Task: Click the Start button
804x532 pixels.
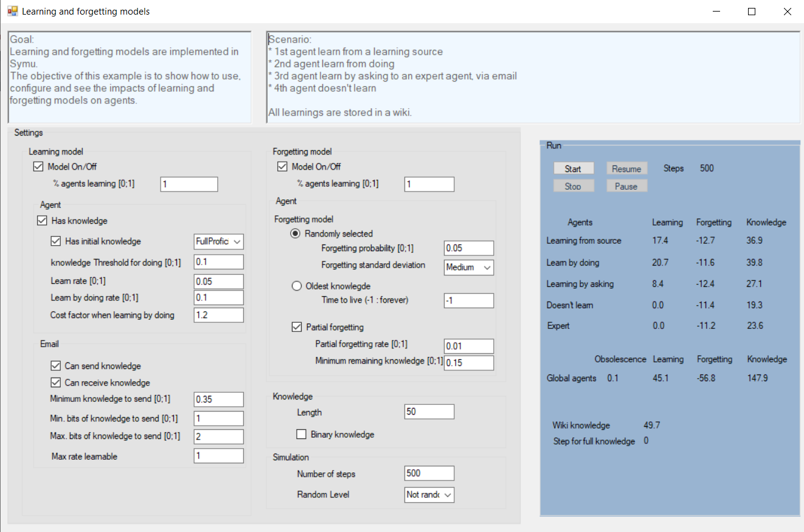Action: click(573, 169)
